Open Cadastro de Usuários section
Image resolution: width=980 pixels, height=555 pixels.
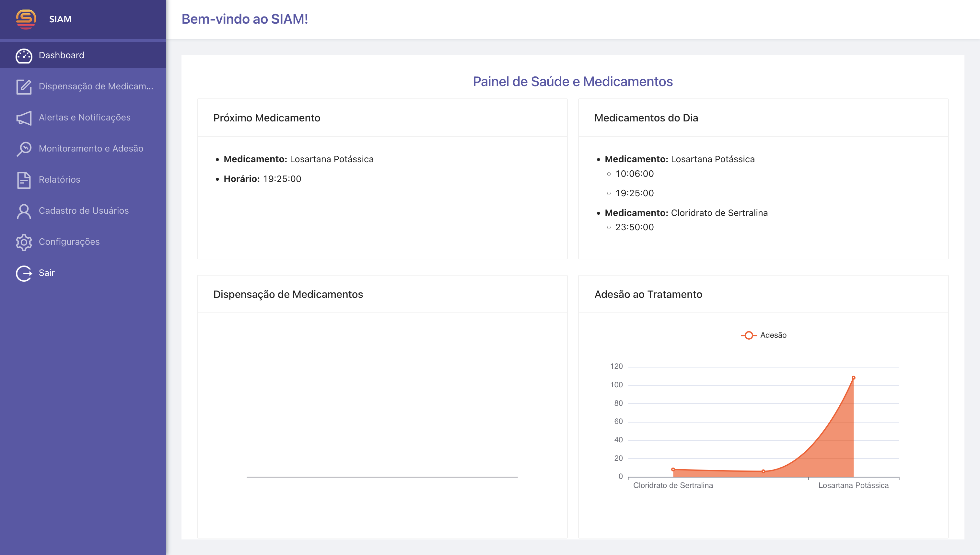click(x=84, y=211)
